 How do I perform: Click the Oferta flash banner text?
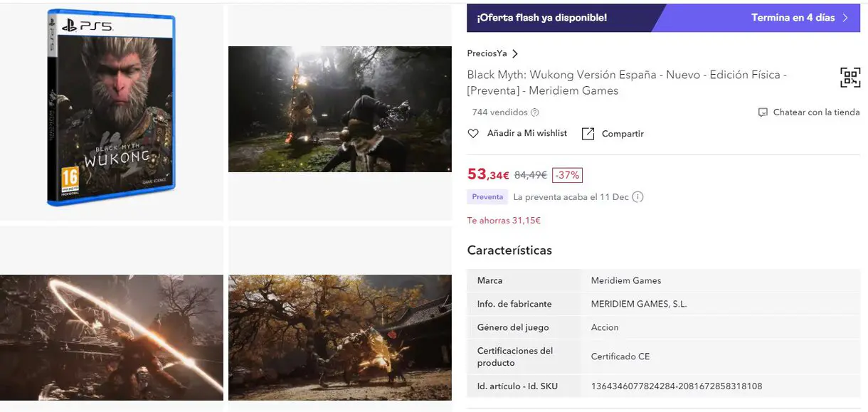point(542,18)
